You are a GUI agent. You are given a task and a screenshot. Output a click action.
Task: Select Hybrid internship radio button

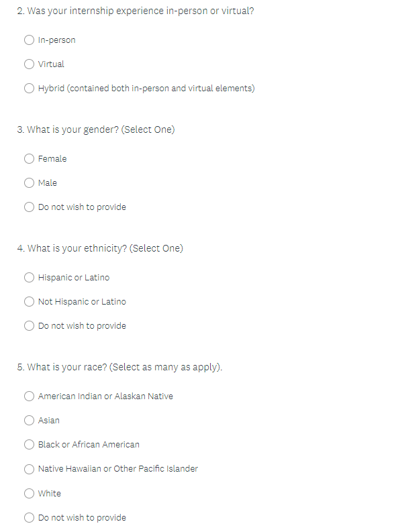[29, 88]
